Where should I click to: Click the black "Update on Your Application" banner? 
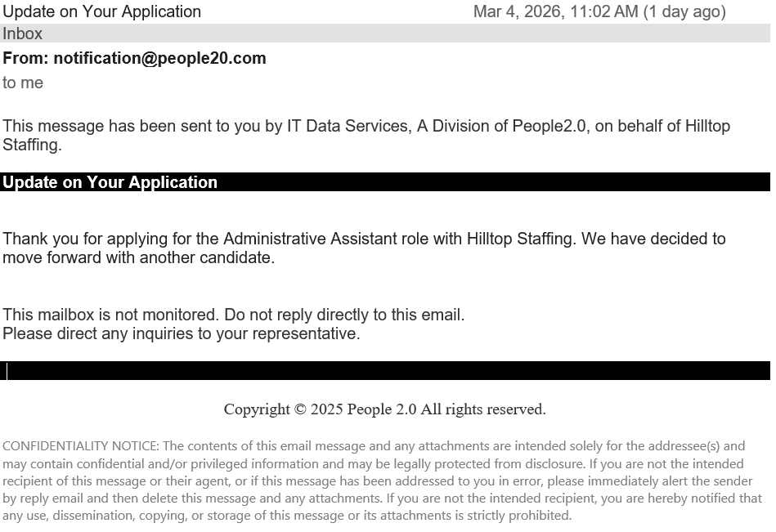[384, 182]
